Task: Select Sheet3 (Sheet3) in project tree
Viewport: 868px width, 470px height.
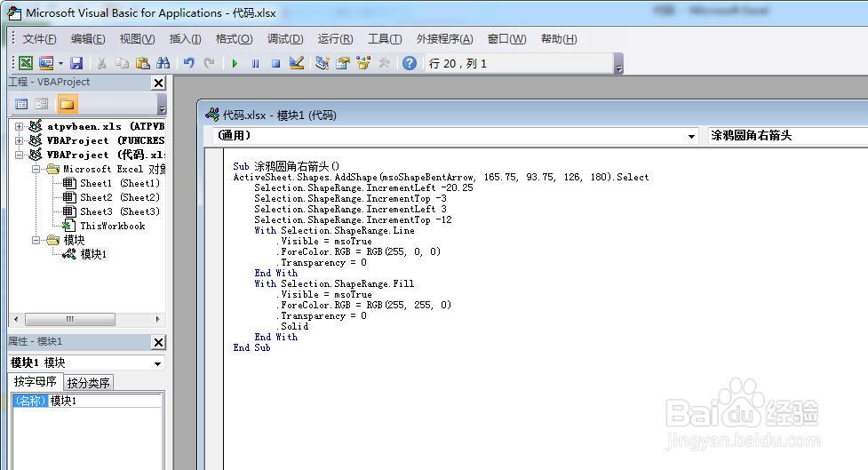Action: 120,212
